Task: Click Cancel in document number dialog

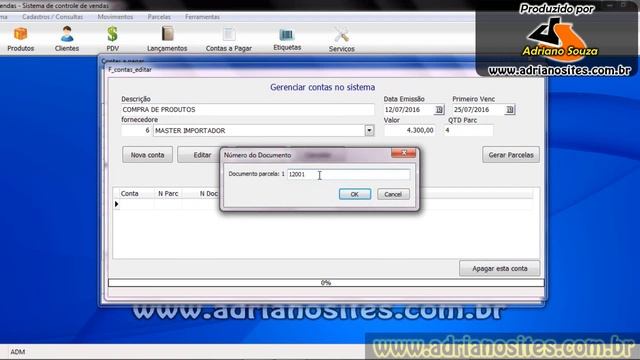Action: [x=393, y=194]
